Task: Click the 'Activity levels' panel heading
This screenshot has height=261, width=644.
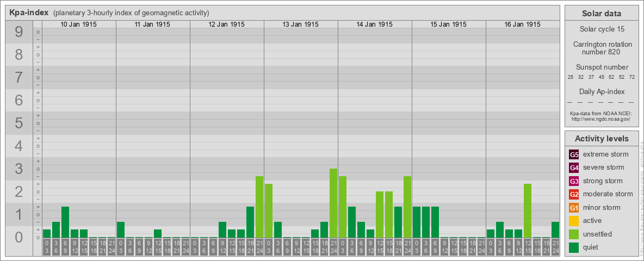Action: tap(602, 139)
